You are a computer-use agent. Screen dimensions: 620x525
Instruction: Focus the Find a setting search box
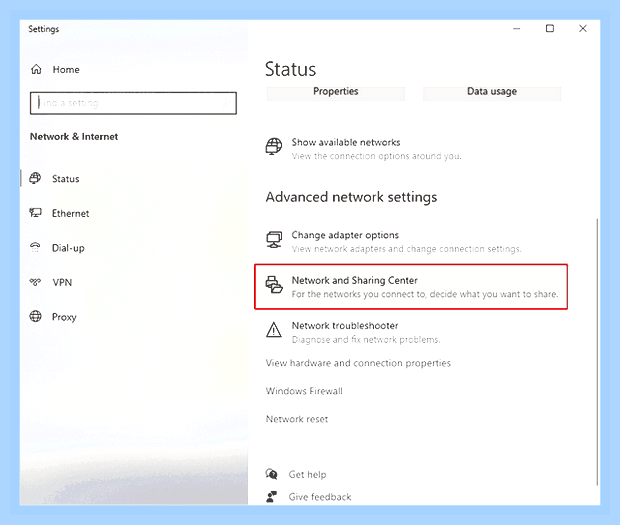pos(133,103)
